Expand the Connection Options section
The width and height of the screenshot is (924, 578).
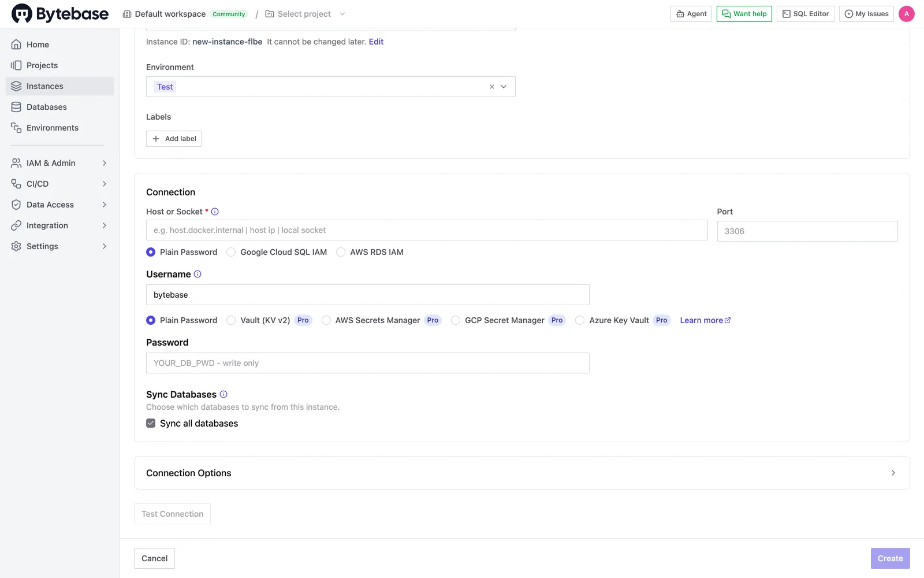pos(521,473)
